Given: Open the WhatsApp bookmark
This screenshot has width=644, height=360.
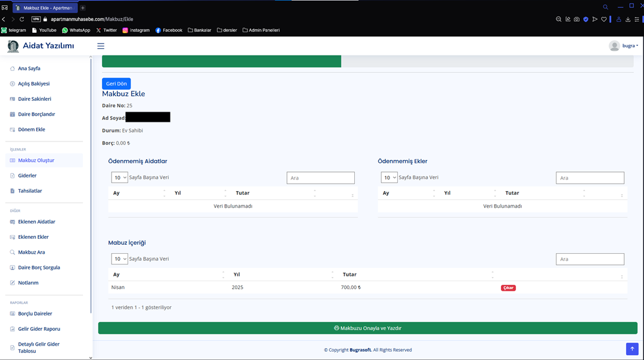Looking at the screenshot, I should 76,30.
